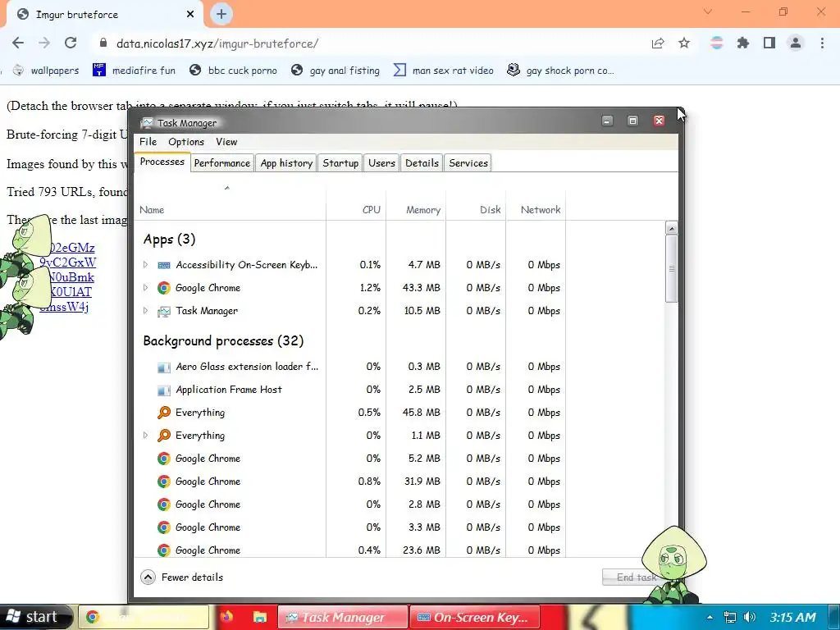Image resolution: width=840 pixels, height=630 pixels.
Task: Switch to Task Manager from the taskbar
Action: click(343, 617)
